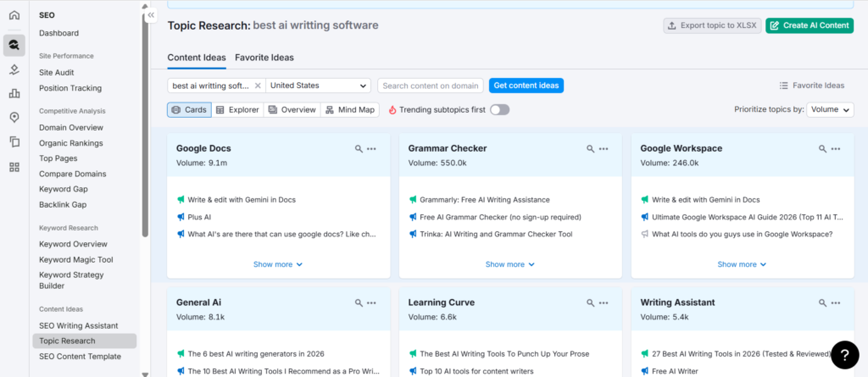Select the Overview view

[x=292, y=109]
